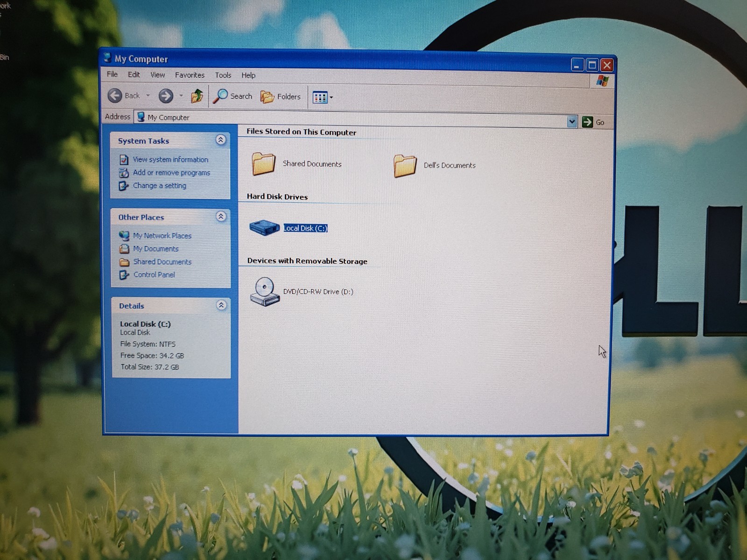Click the DVD/CD-RW Drive (D:) label
This screenshot has height=560, width=747.
click(x=318, y=292)
